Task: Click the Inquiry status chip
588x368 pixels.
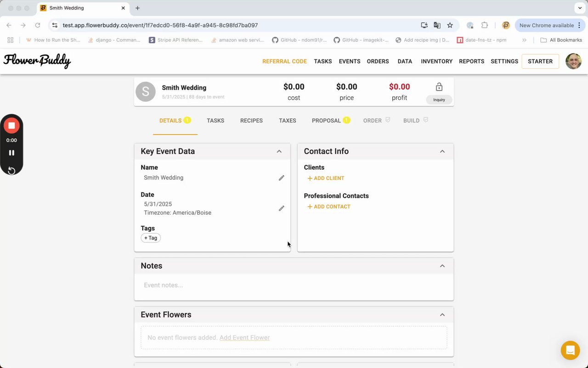Action: 439,99
